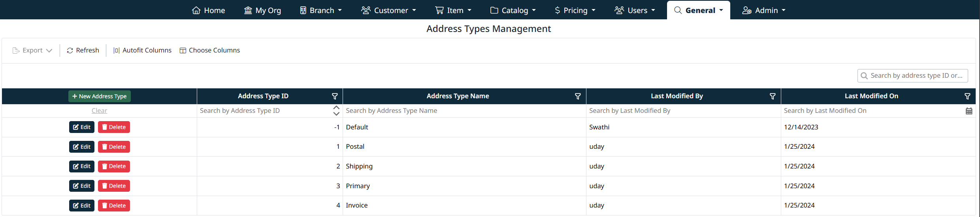Open the Branch dropdown menu
This screenshot has height=217, width=980.
321,10
